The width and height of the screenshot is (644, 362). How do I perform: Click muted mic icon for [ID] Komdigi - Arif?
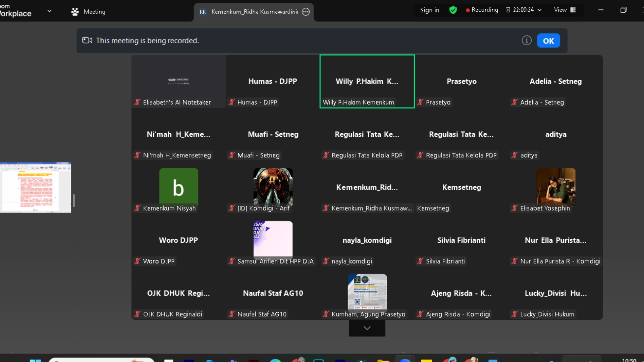[x=231, y=208]
